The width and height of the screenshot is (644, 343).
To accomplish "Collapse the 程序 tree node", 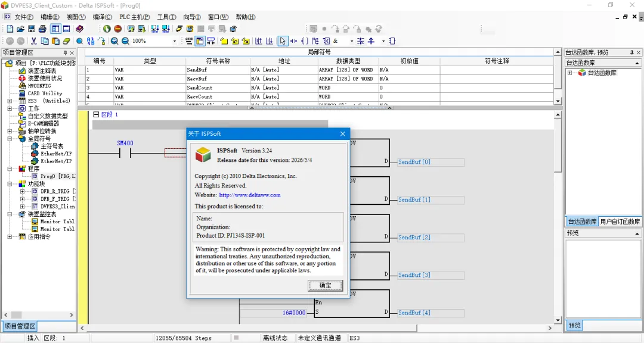I will [x=10, y=169].
